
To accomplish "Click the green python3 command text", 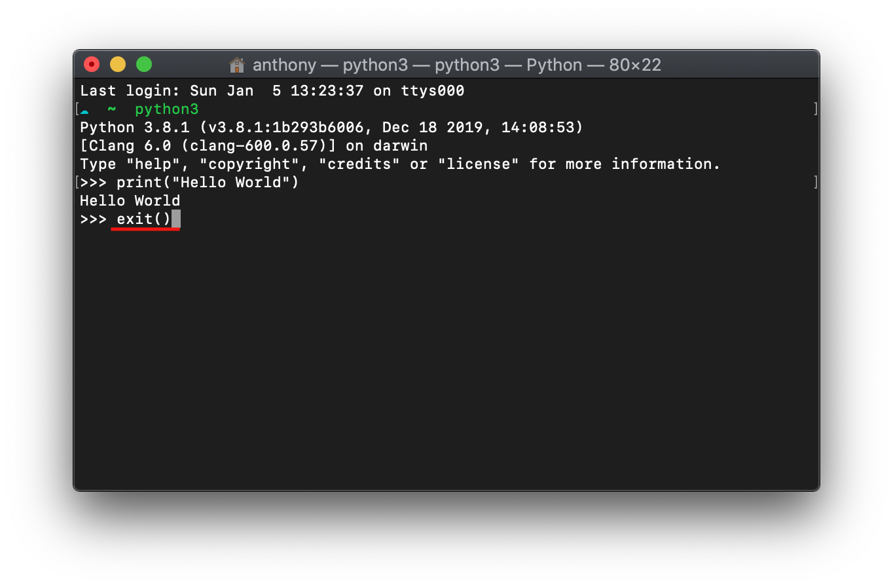I will [166, 109].
